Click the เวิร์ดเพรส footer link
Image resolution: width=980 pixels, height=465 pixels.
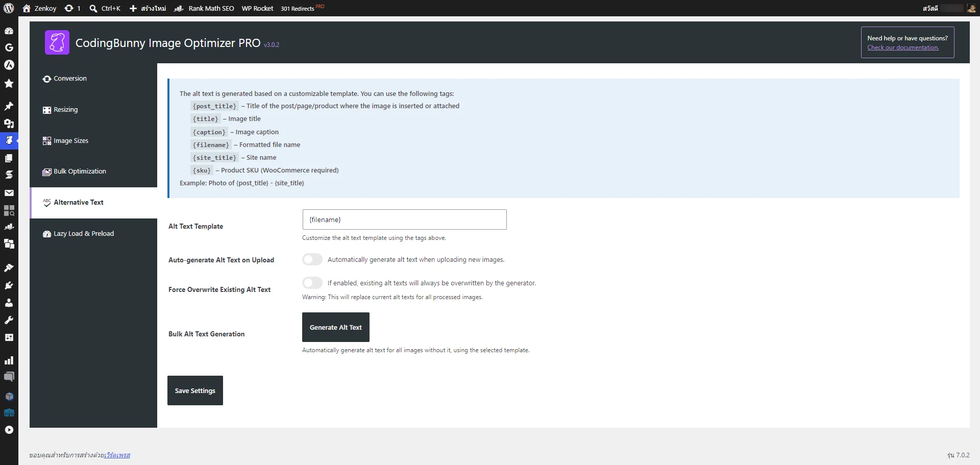117,455
